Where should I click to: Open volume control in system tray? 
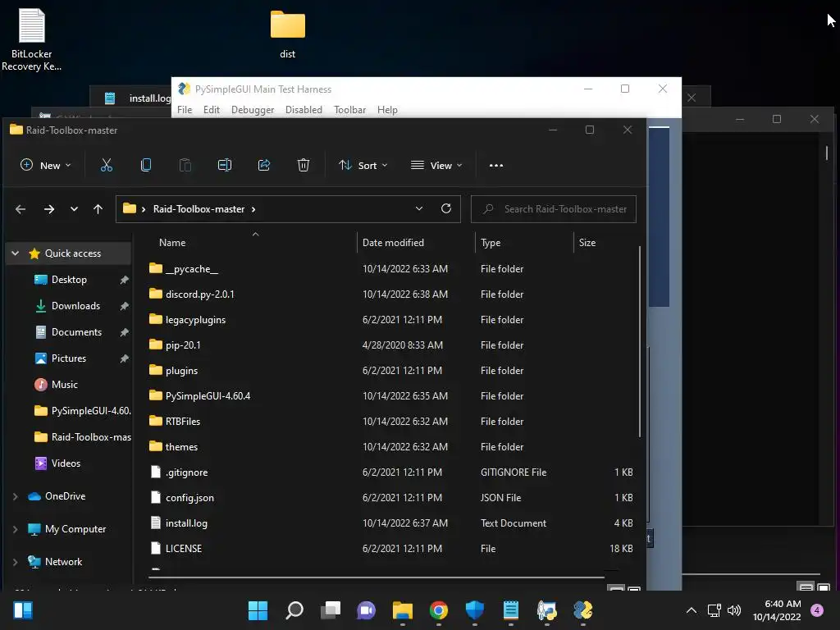(734, 610)
